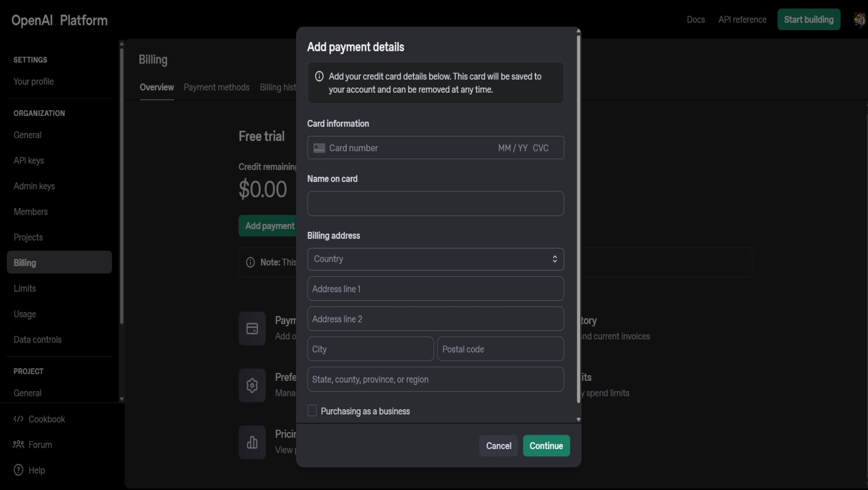Click the Help question mark icon
868x490 pixels.
click(x=18, y=470)
